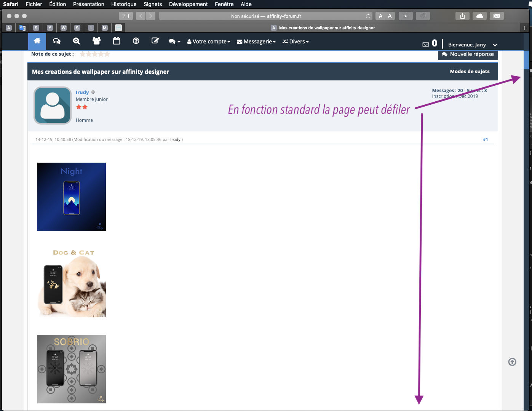Expand the Divers dropdown menu
This screenshot has width=532, height=411.
296,42
